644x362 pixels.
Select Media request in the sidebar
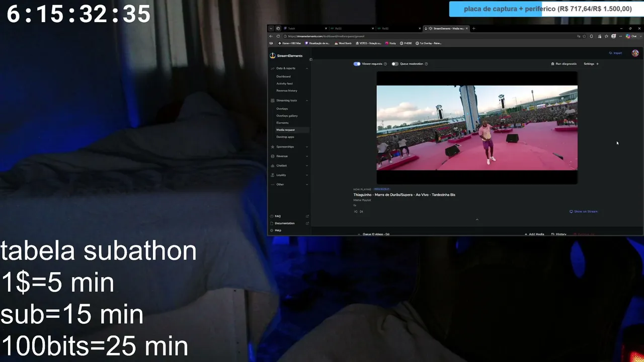(285, 130)
